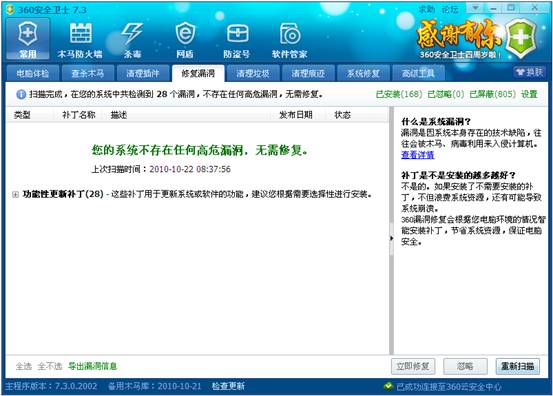
Task: Open the title bar dropdown menu arrow
Action: coord(475,8)
